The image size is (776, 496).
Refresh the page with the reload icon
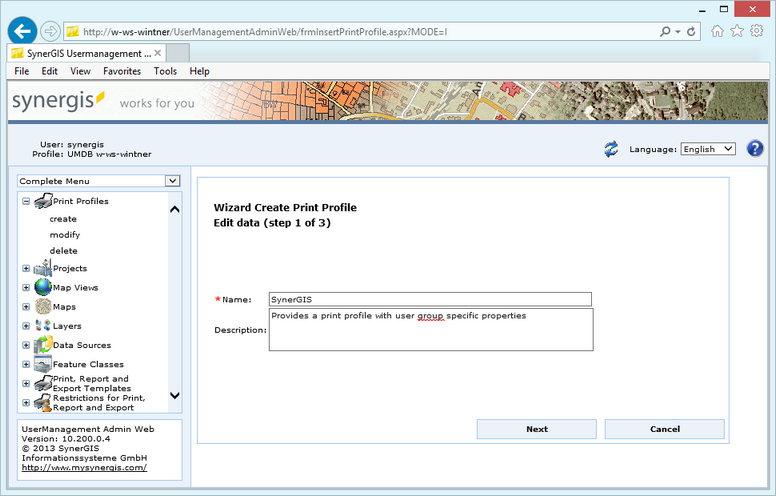[x=691, y=32]
